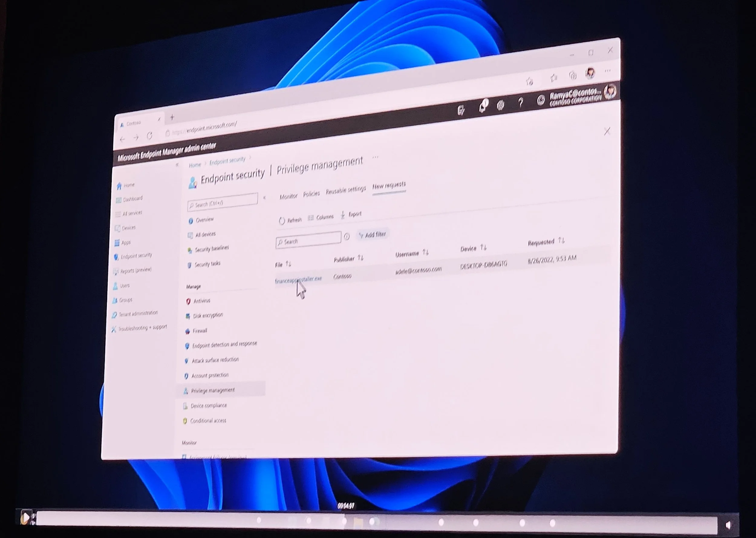This screenshot has width=756, height=538.
Task: Open the portal settings gear icon
Action: (500, 105)
